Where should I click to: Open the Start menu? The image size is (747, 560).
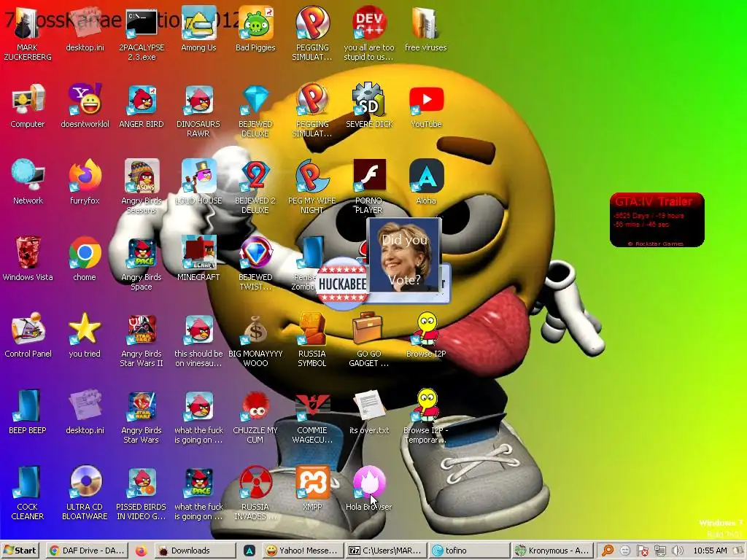[20, 551]
